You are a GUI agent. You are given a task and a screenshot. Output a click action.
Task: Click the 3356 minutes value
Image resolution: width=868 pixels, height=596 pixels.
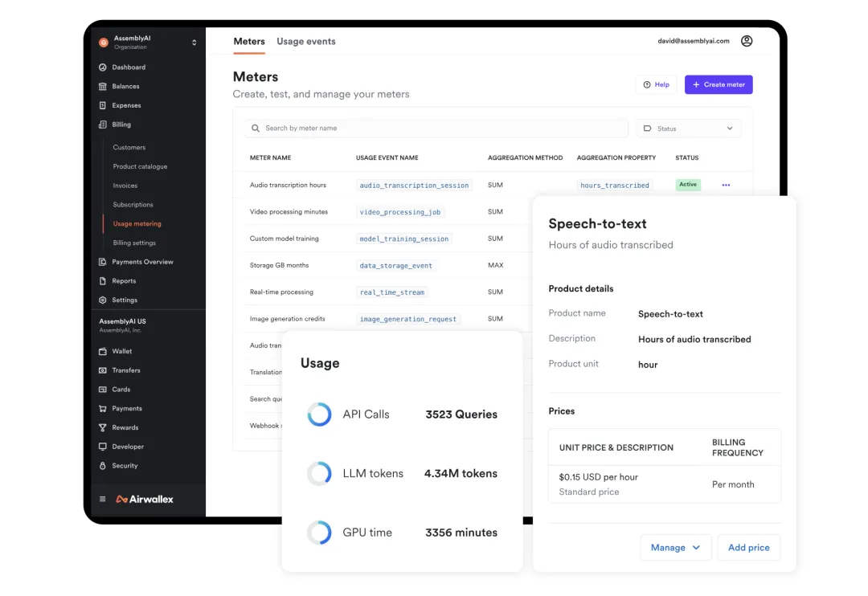click(x=461, y=533)
